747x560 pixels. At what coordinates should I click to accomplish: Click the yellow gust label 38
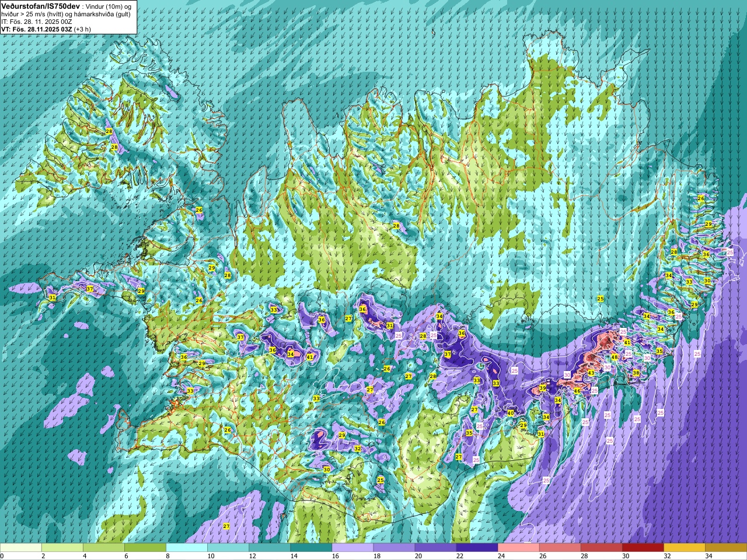636,373
